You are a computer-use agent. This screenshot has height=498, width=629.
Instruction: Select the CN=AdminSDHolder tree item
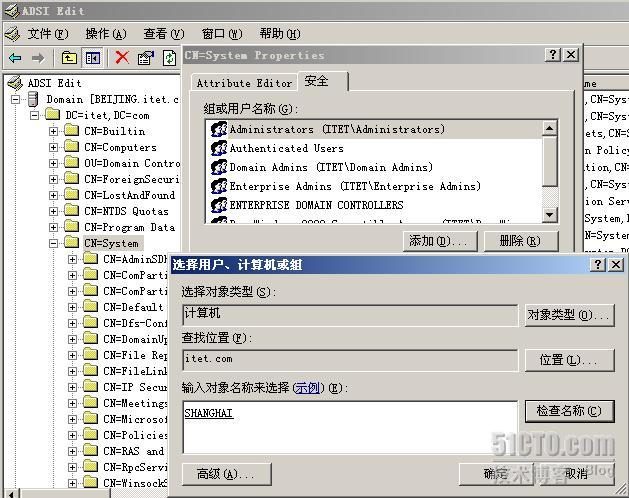click(135, 259)
